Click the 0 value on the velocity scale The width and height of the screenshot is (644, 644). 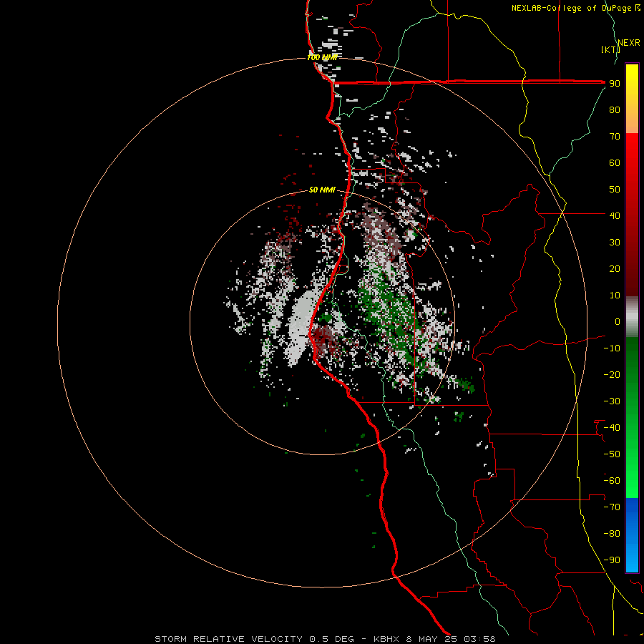click(618, 322)
